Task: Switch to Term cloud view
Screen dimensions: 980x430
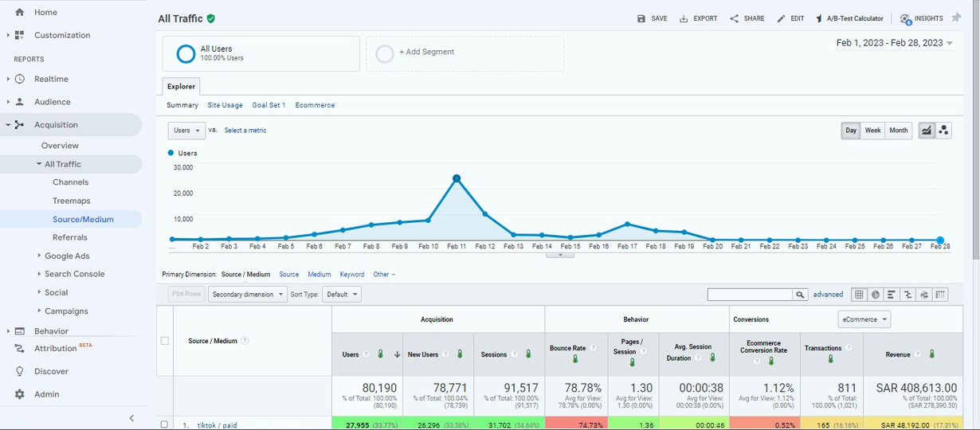Action: (924, 295)
